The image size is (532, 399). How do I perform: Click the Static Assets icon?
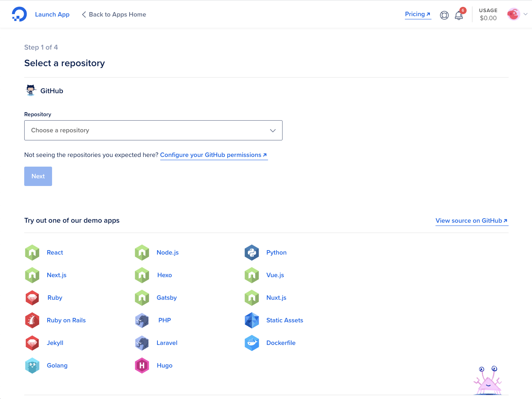coord(252,320)
